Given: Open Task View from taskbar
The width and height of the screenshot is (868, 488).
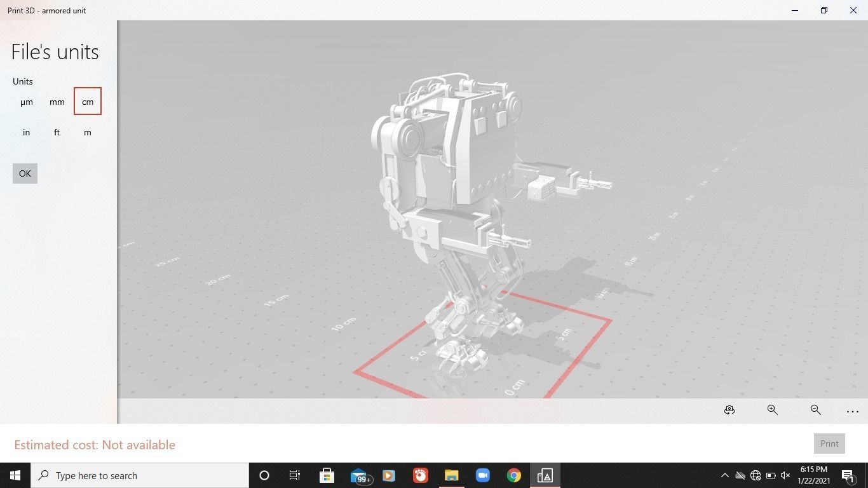Looking at the screenshot, I should (x=295, y=475).
